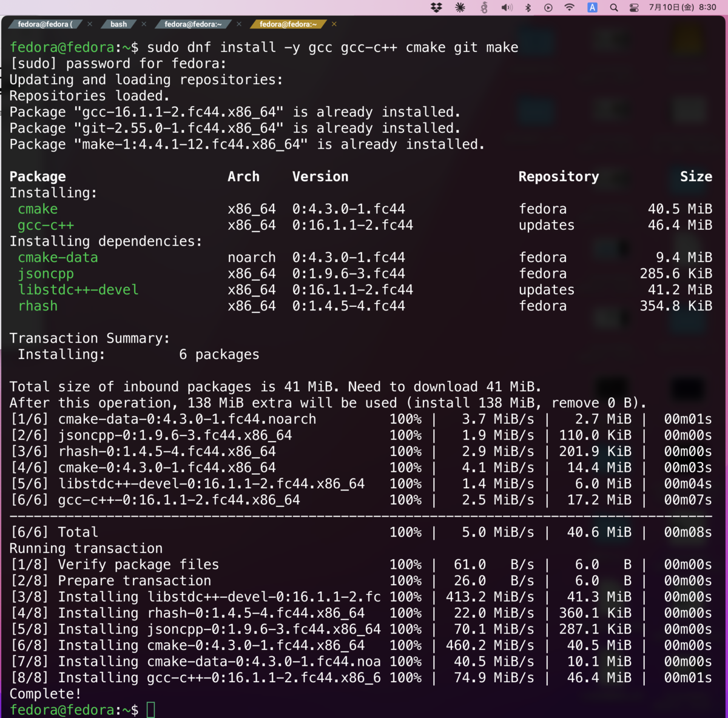Open the Dropbox menu bar icon
This screenshot has height=718, width=728.
(436, 7)
